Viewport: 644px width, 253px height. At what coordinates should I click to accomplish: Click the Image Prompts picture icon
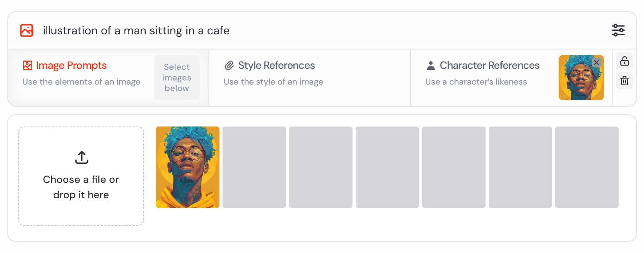tap(28, 65)
